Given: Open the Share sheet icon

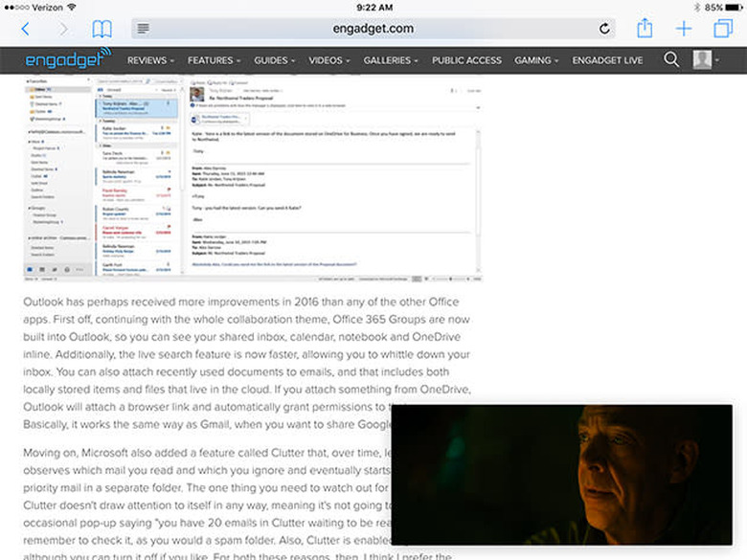Looking at the screenshot, I should [645, 28].
